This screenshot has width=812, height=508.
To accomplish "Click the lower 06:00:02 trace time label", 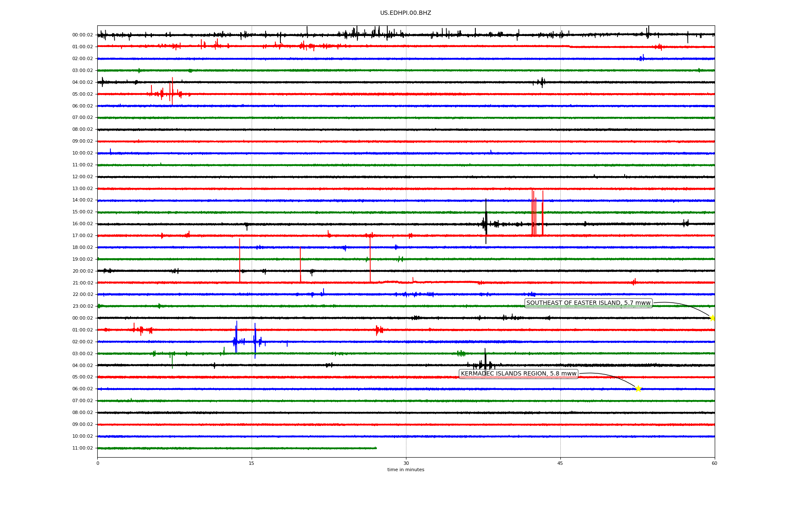I will tap(82, 389).
